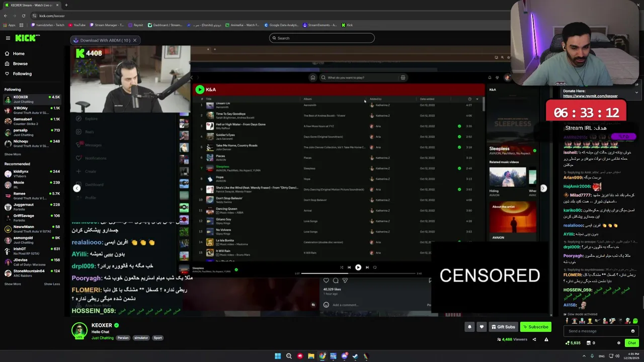Viewport: 644px width, 362px height.
Task: Open the Reymit bookmark
Action: coord(136,25)
